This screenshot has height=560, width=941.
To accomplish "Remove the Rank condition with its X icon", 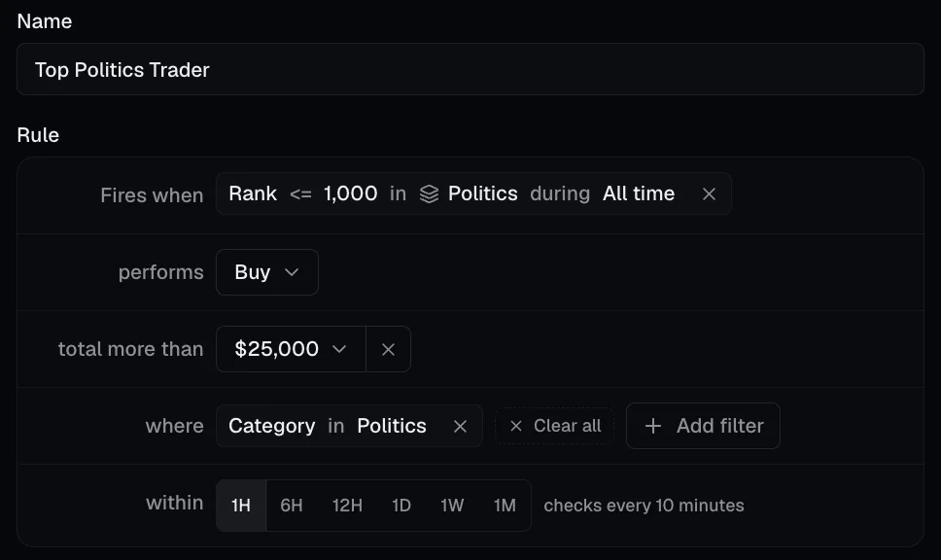I will coord(709,193).
